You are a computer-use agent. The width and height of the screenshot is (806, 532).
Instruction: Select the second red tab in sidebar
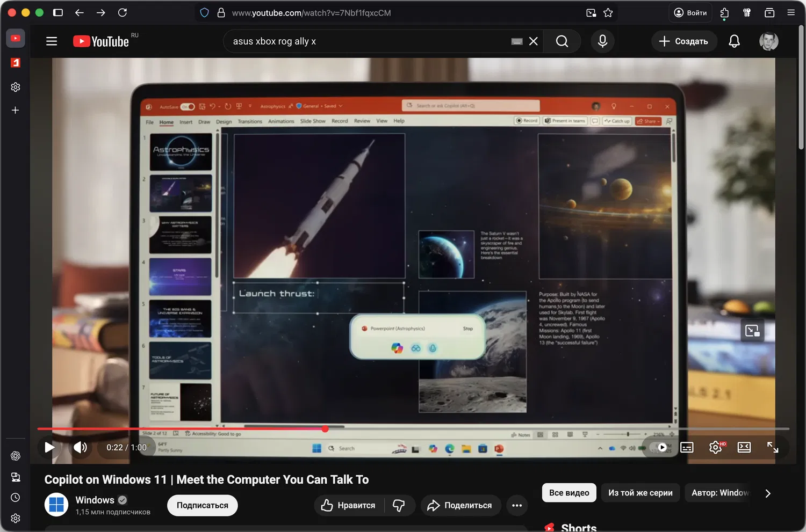point(16,63)
